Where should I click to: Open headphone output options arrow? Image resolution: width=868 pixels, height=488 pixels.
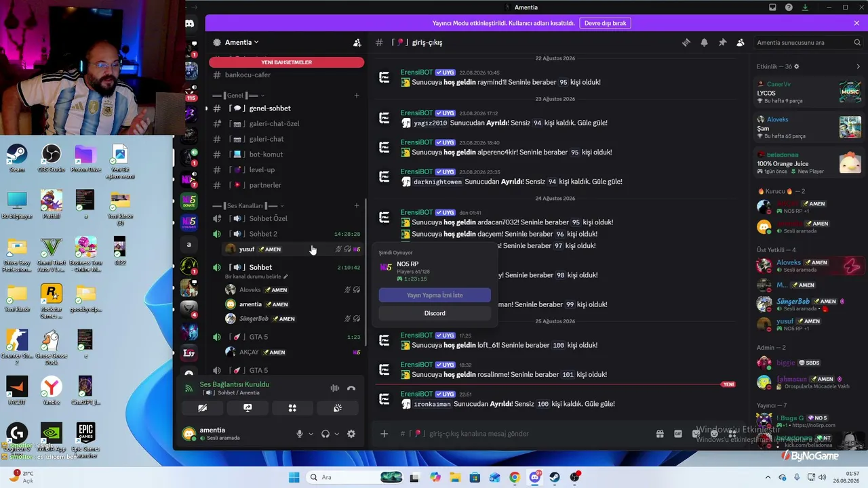[337, 434]
